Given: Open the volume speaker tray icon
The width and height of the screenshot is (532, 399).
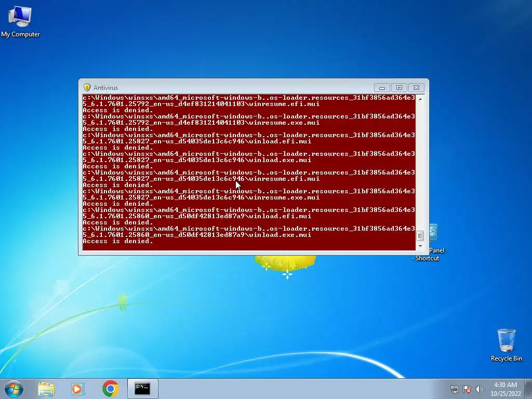Looking at the screenshot, I should [479, 389].
